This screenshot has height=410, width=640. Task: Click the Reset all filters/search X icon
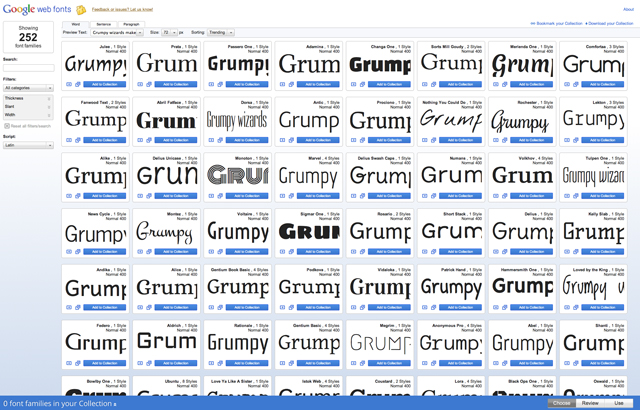[7, 126]
